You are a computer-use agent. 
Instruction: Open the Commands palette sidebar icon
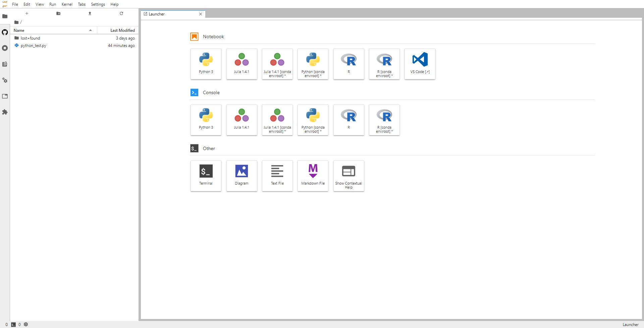tap(5, 64)
